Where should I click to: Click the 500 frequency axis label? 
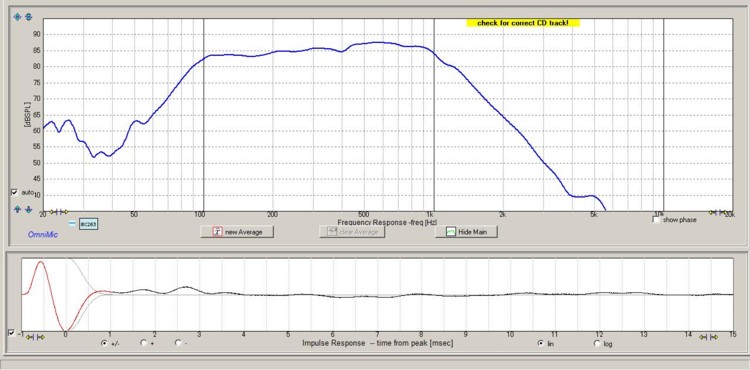[x=364, y=214]
